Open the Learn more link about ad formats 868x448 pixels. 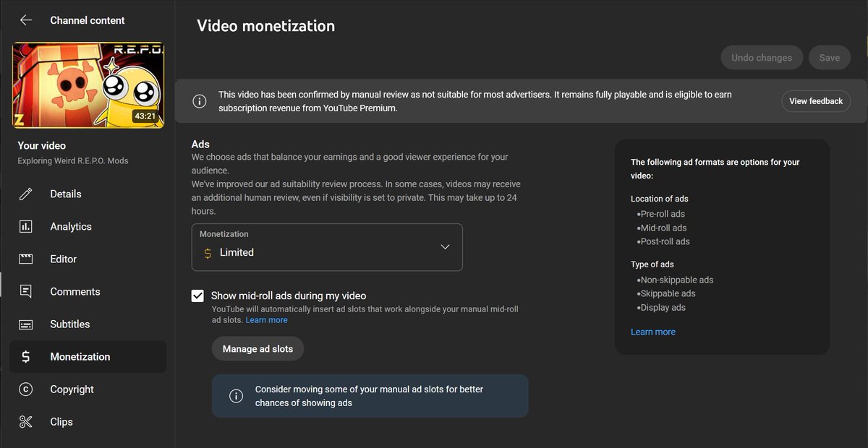[x=653, y=331]
